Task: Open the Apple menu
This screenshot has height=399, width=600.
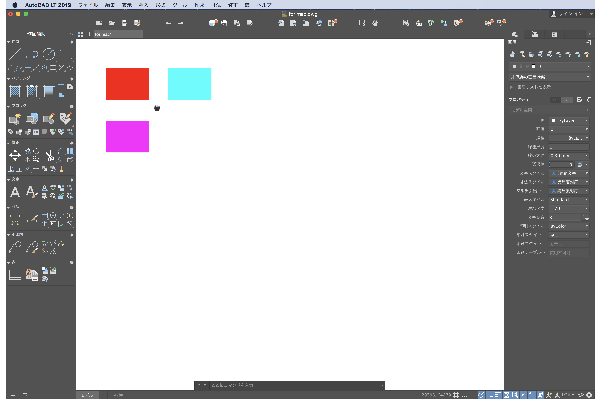Action: (x=15, y=5)
